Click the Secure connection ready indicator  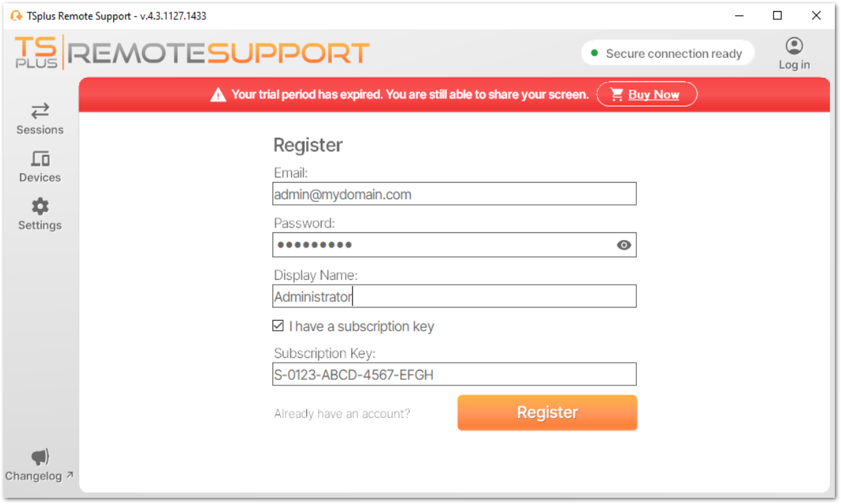click(667, 52)
